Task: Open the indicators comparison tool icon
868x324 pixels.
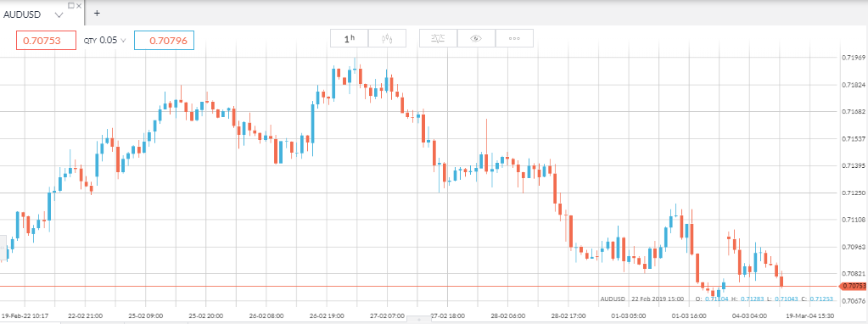Action: (438, 38)
